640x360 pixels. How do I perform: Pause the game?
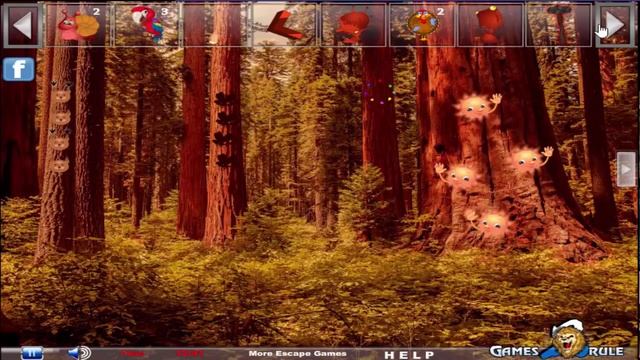[32, 353]
